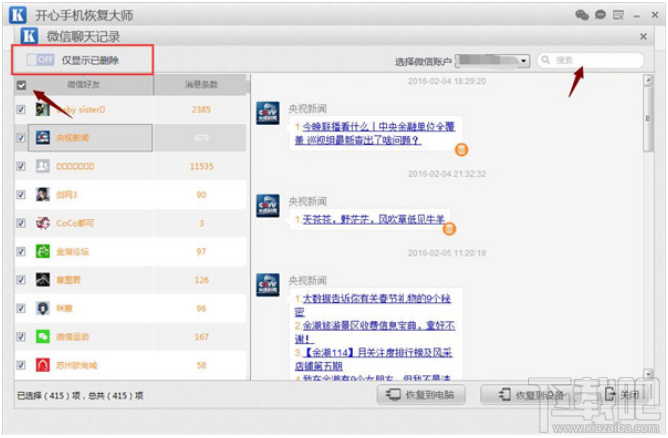Select the message count 11535
Screen dimensions: 668x438
pyautogui.click(x=202, y=166)
